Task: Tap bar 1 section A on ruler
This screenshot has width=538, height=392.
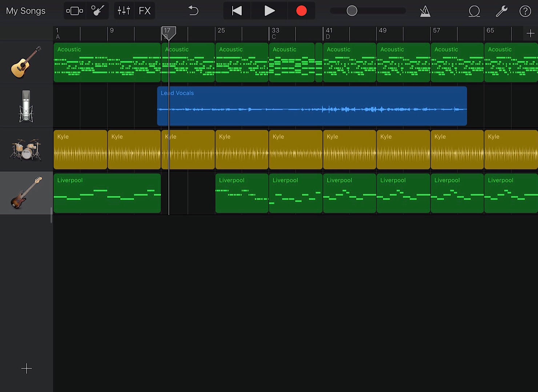Action: coord(57,33)
